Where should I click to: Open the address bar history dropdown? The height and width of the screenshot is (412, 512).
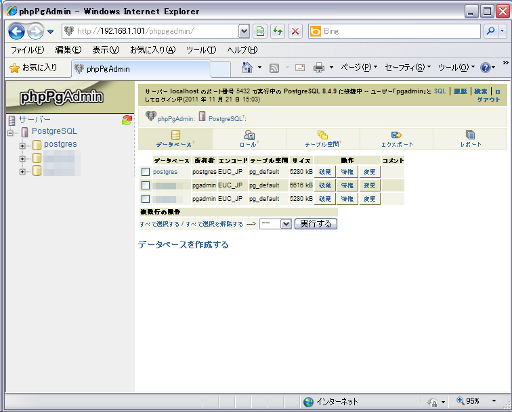(244, 31)
